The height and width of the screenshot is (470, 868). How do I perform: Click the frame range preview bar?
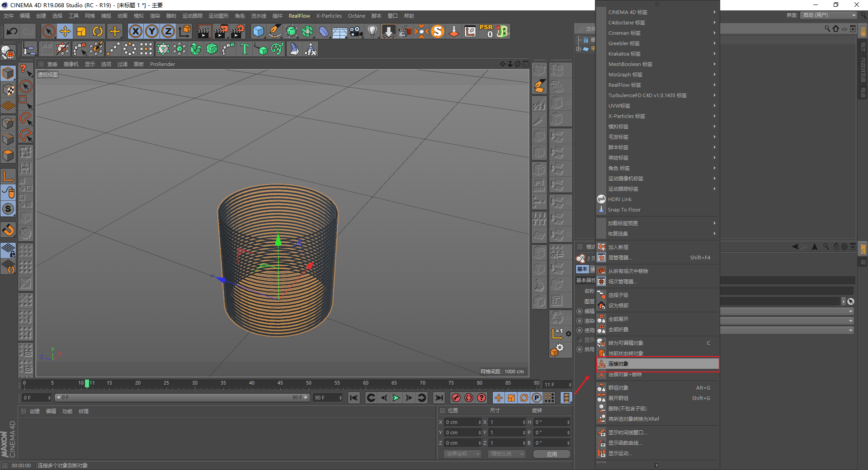[182, 398]
